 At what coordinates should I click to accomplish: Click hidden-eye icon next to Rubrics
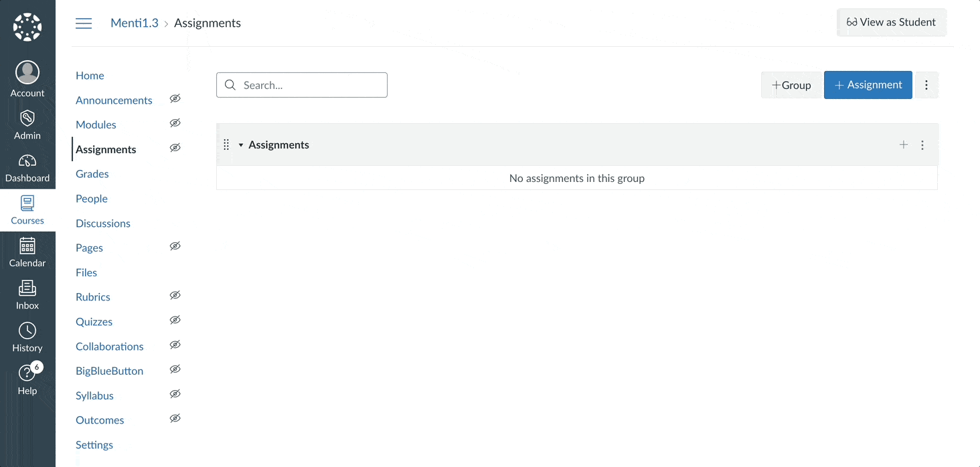pyautogui.click(x=175, y=296)
